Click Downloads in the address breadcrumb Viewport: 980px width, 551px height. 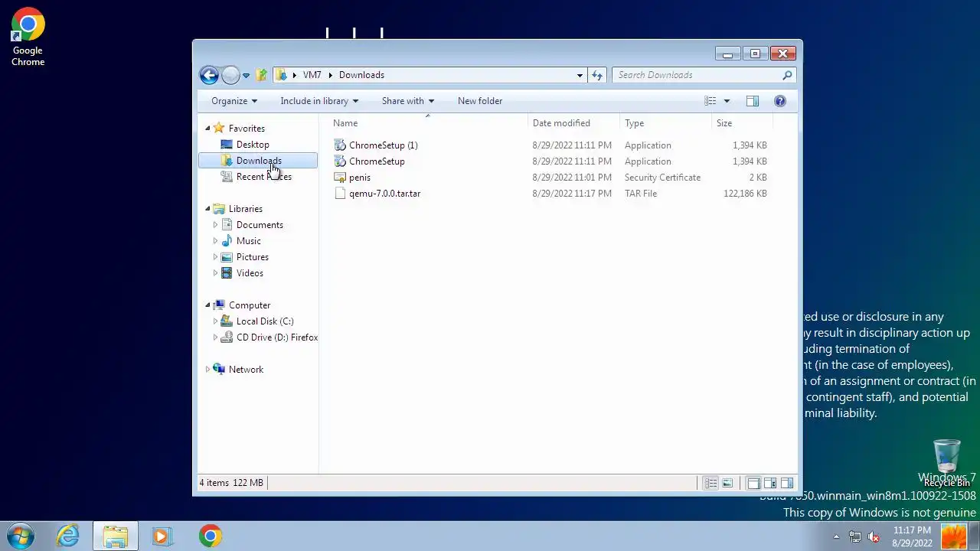pyautogui.click(x=361, y=75)
